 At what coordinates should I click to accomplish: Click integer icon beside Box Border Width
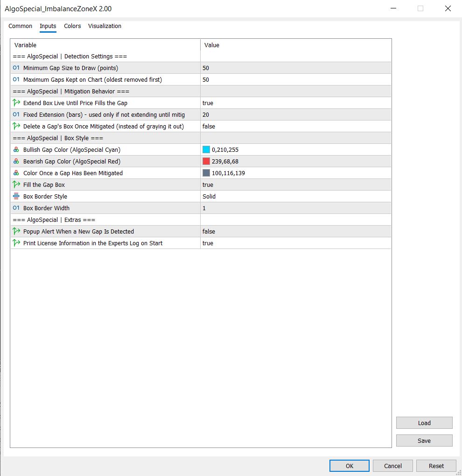pyautogui.click(x=16, y=208)
